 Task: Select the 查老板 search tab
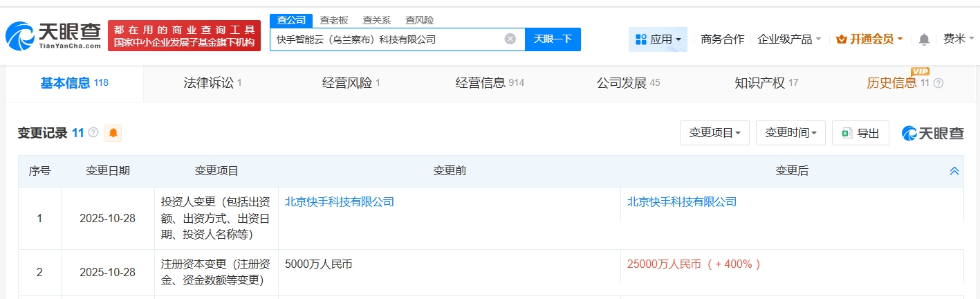(333, 20)
